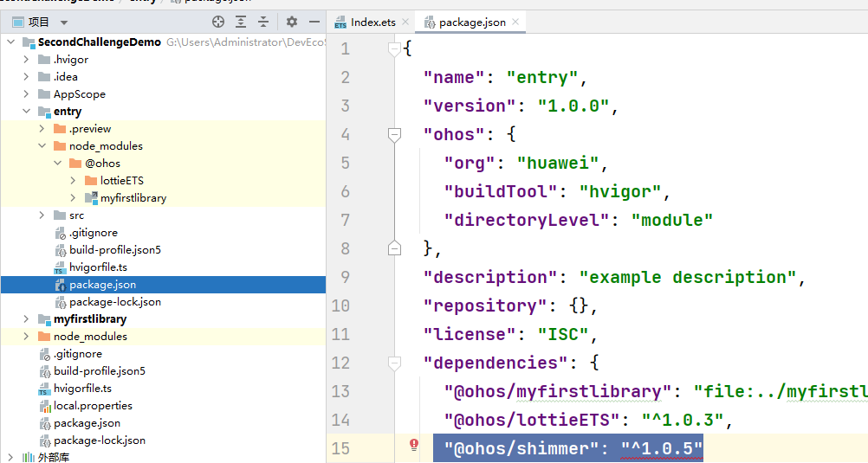Click the "entry" value on line 2

(542, 77)
